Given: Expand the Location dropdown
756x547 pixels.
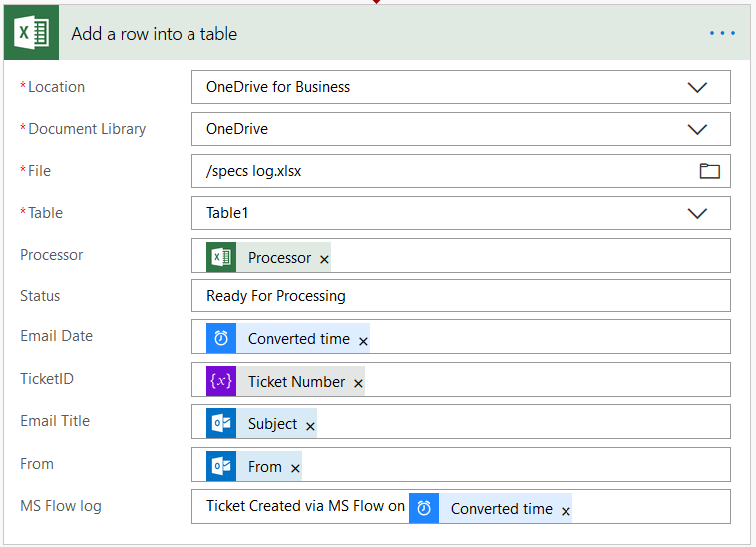Looking at the screenshot, I should [x=697, y=87].
